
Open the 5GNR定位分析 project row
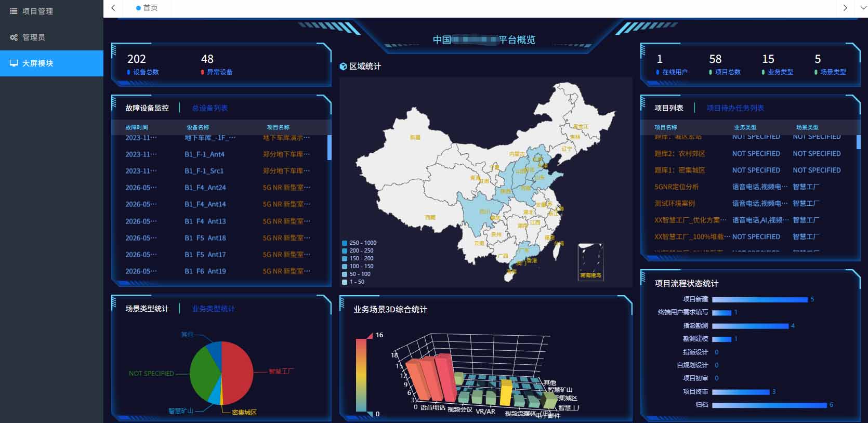747,187
